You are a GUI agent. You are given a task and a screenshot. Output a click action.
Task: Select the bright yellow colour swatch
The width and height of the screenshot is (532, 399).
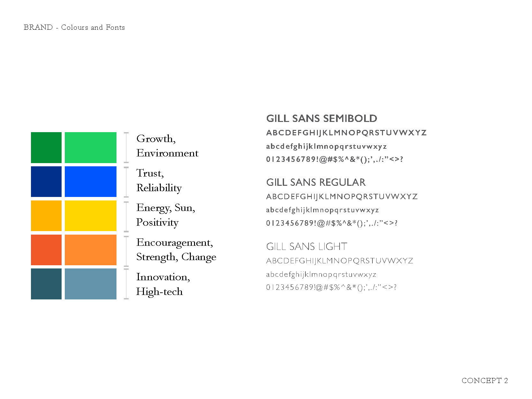coord(91,216)
